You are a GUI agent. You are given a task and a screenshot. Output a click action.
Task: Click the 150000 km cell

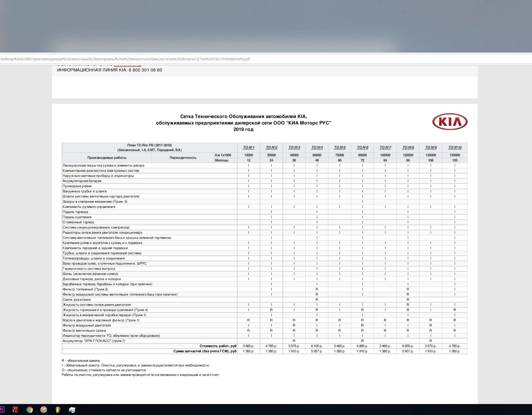tap(455, 155)
